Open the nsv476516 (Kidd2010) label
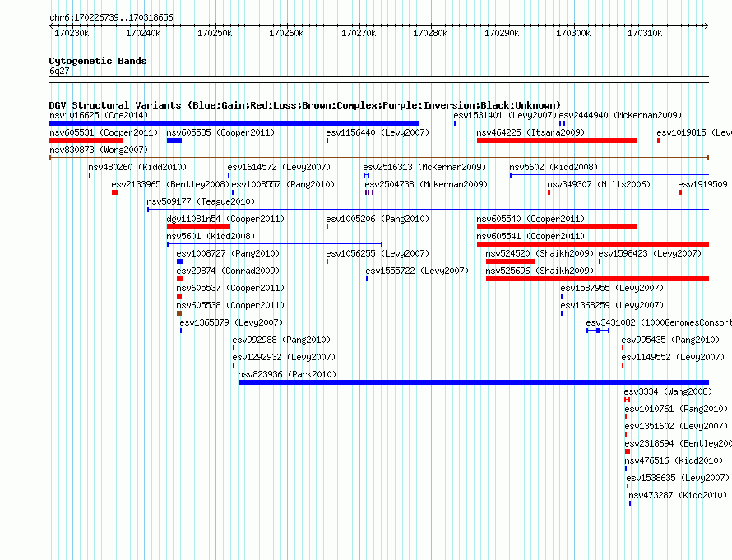The width and height of the screenshot is (732, 560). coord(674,460)
